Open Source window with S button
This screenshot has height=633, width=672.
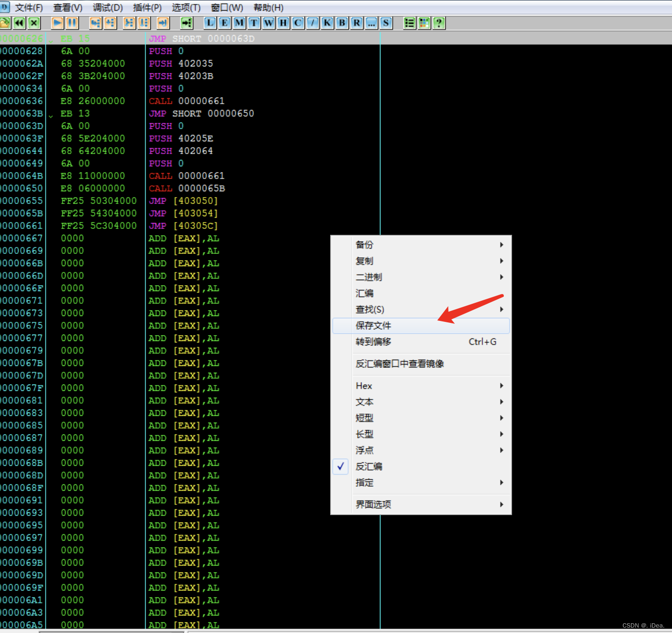[386, 23]
